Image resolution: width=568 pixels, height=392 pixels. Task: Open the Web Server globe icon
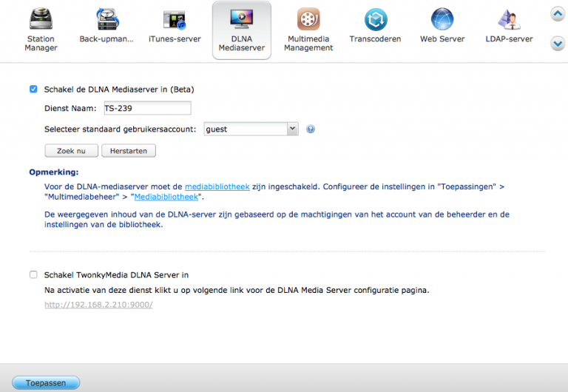click(x=442, y=20)
